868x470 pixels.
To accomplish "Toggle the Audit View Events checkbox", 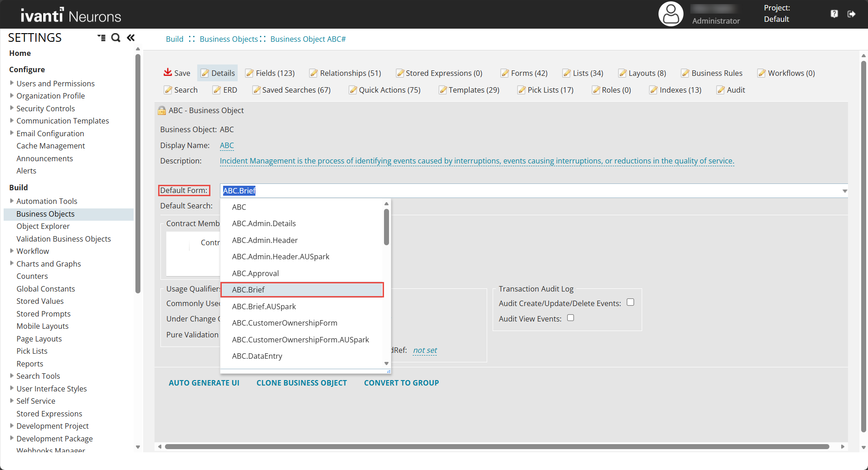I will [570, 318].
